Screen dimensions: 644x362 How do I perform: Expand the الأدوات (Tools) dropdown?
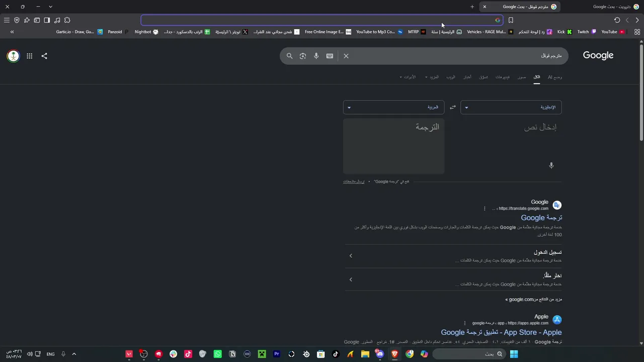pos(408,77)
